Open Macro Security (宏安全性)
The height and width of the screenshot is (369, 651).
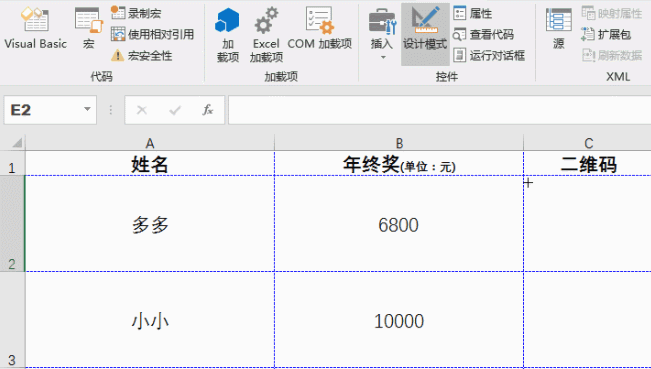click(x=142, y=55)
